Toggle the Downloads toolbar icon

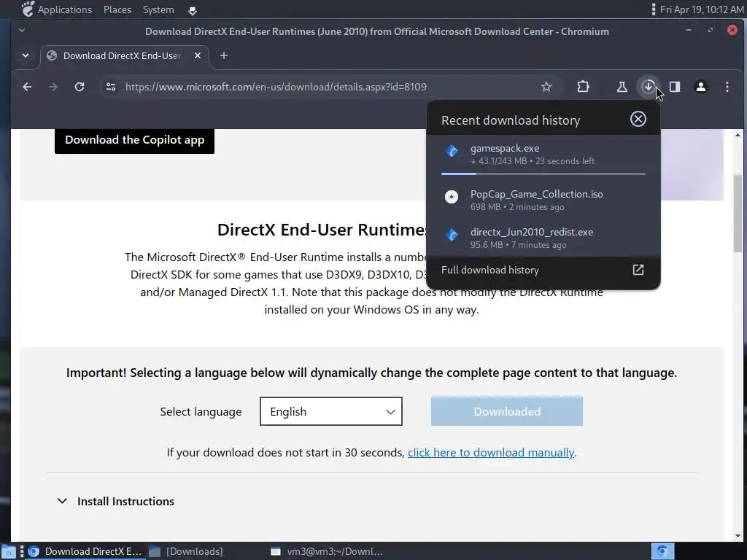(648, 87)
